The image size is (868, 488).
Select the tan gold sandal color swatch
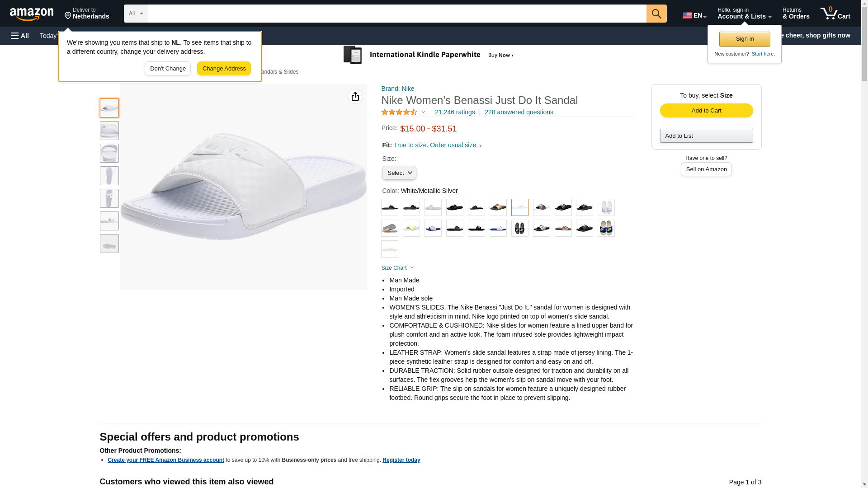[498, 207]
